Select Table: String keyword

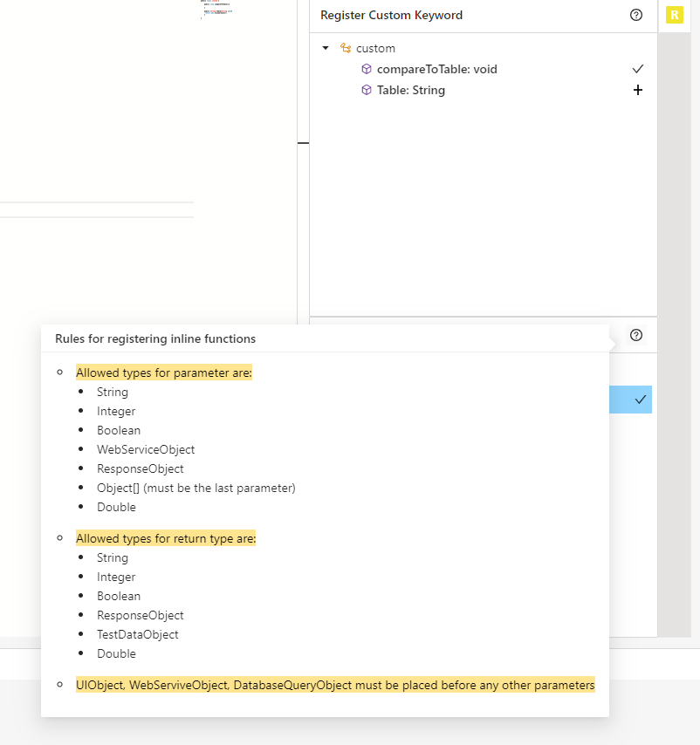410,90
